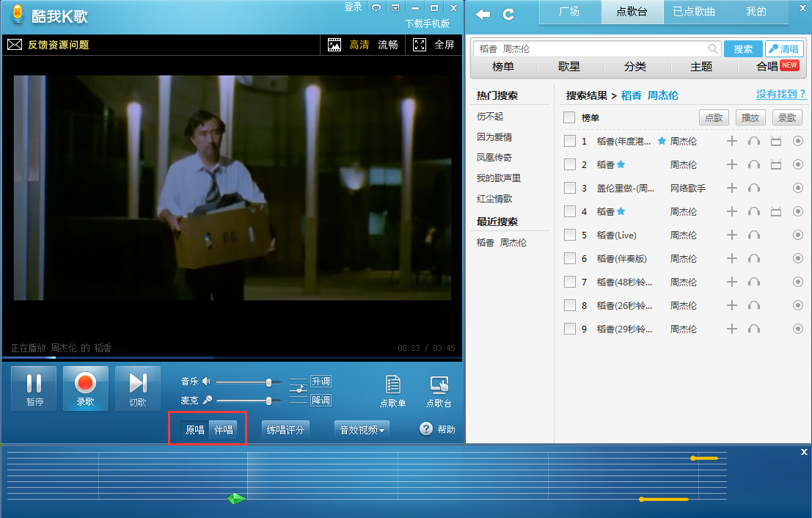This screenshot has width=812, height=518.
Task: Switch to the 我的 tab
Action: pyautogui.click(x=756, y=12)
